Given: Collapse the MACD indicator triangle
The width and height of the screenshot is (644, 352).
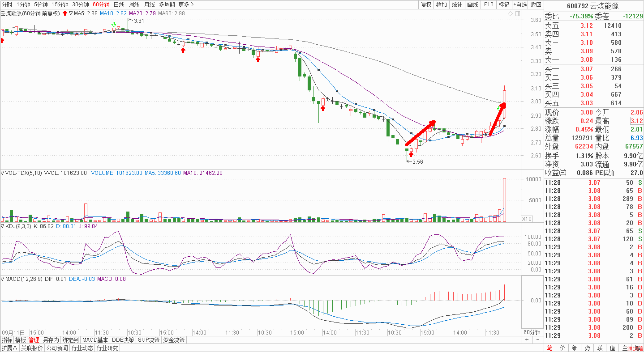Looking at the screenshot, I should [x=2, y=279].
